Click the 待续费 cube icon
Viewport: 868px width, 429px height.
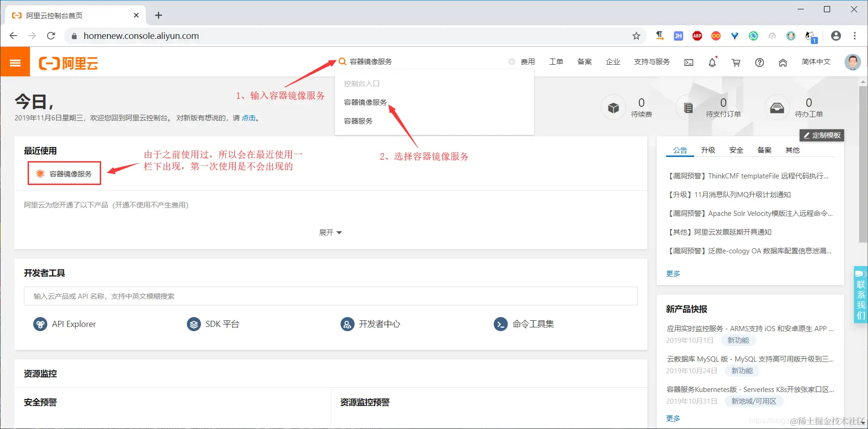613,108
